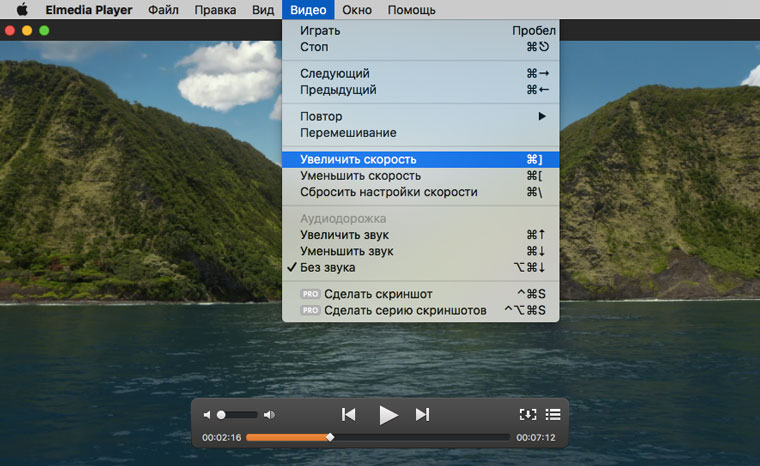Click the low-volume speaker icon

207,415
